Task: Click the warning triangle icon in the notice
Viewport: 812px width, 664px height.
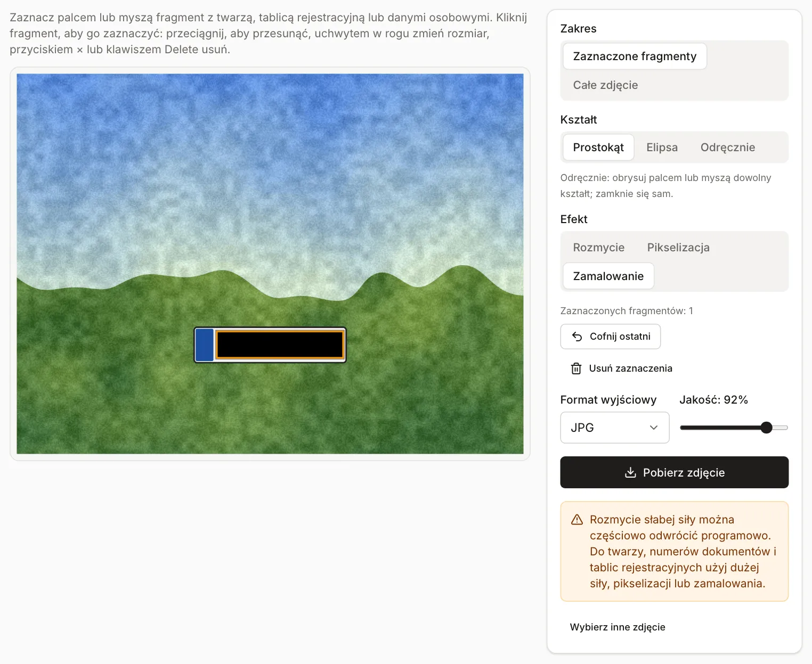Action: (x=576, y=520)
